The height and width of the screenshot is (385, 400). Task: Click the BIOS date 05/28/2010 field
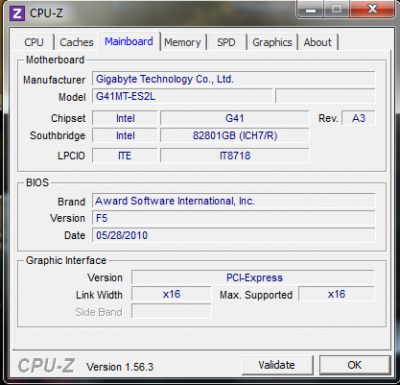pyautogui.click(x=233, y=235)
